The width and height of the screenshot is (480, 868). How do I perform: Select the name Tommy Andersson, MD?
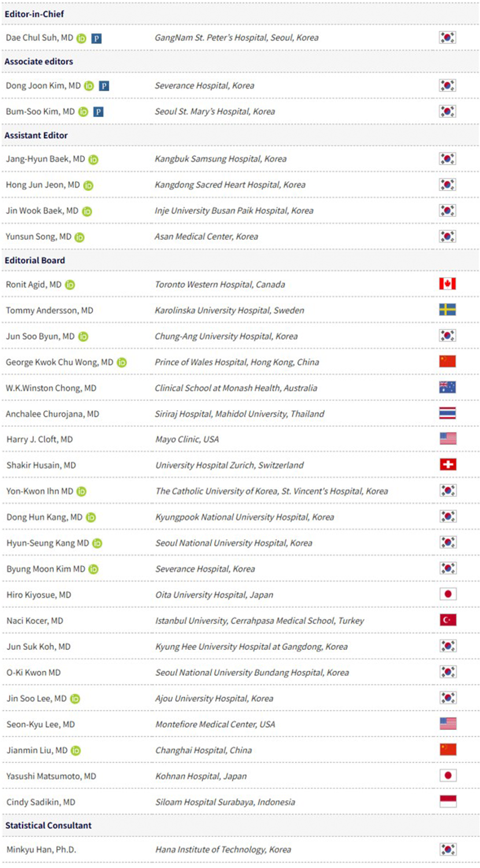coord(49,311)
